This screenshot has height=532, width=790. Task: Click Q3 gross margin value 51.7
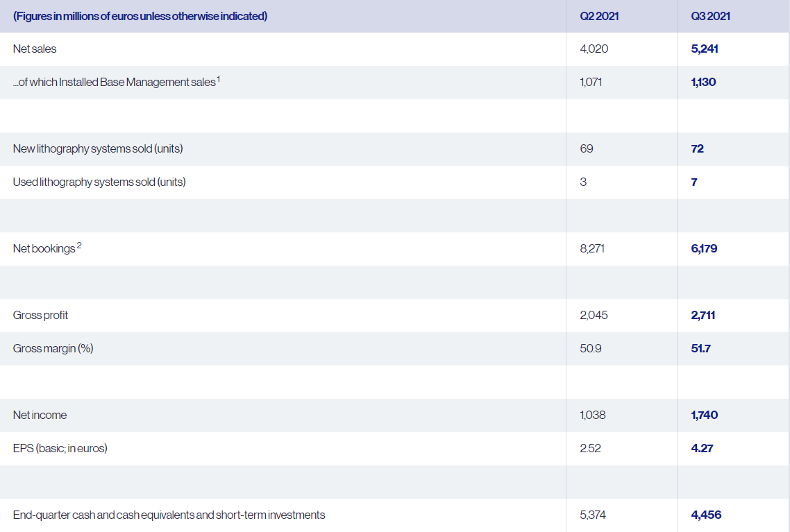(701, 348)
